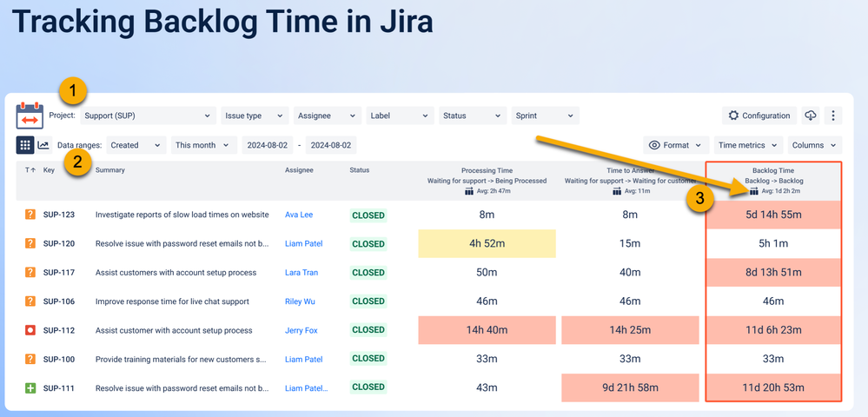Click the Status column header
Viewport: 868px width, 417px height.
(x=359, y=170)
